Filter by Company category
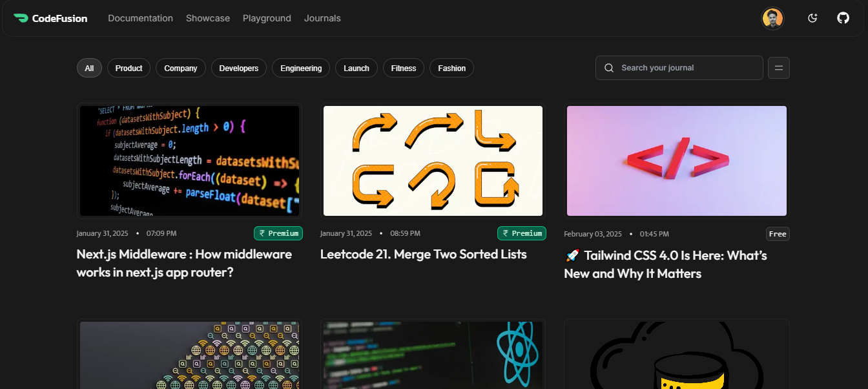This screenshot has height=389, width=868. coord(181,68)
